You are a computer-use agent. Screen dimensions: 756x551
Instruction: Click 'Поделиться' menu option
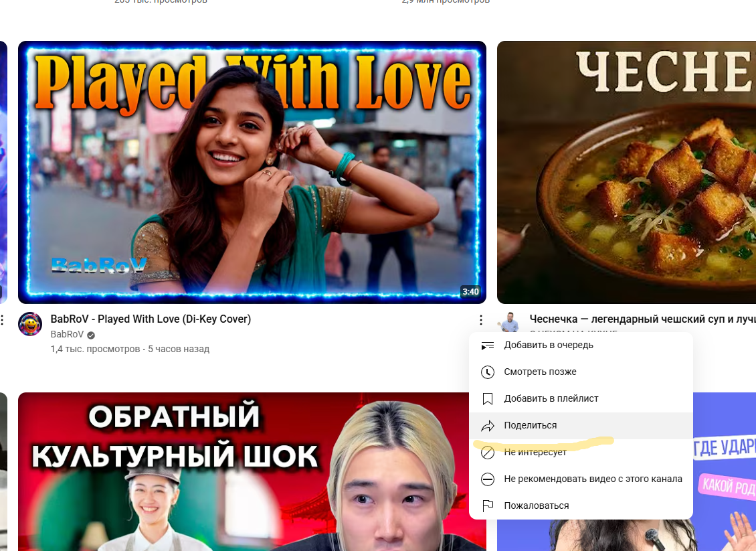pos(581,426)
